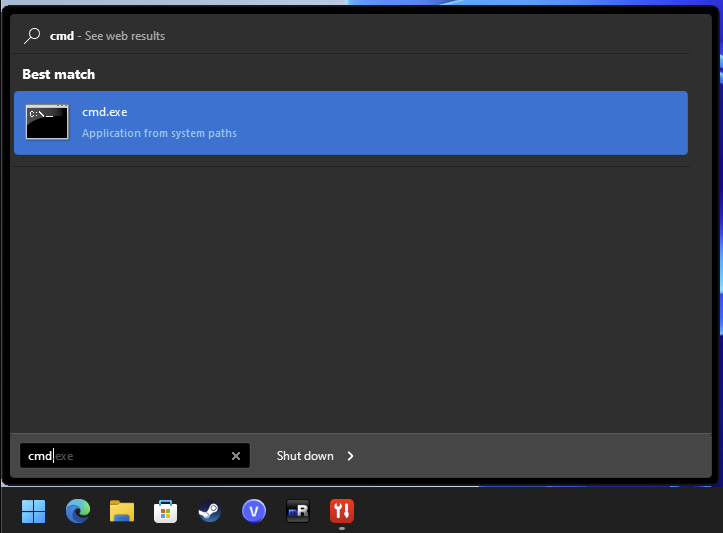Screen dimensions: 723x533
Task: Expand the Shut down options arrow
Action: click(x=350, y=456)
